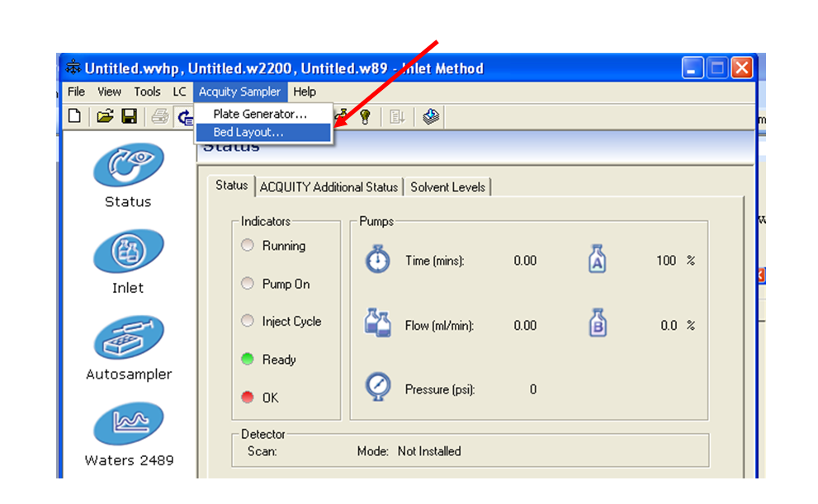Click the Pressure gauge icon

378,386
